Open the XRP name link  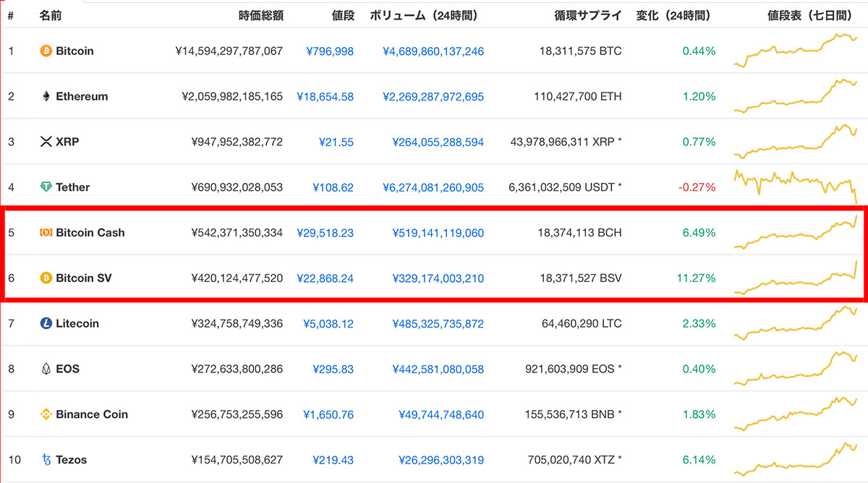pos(67,142)
